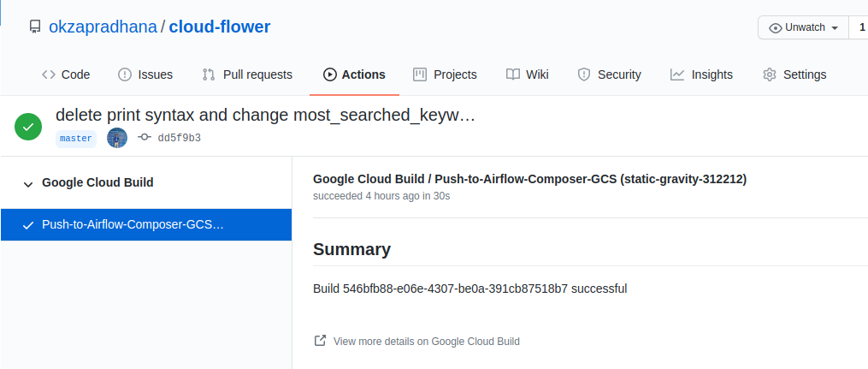Click the master branch label

[76, 139]
